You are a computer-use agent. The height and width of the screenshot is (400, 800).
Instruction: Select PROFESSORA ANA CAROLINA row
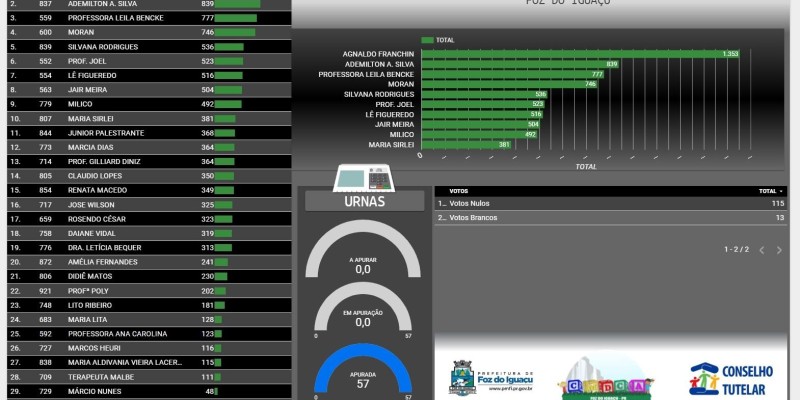pyautogui.click(x=149, y=334)
